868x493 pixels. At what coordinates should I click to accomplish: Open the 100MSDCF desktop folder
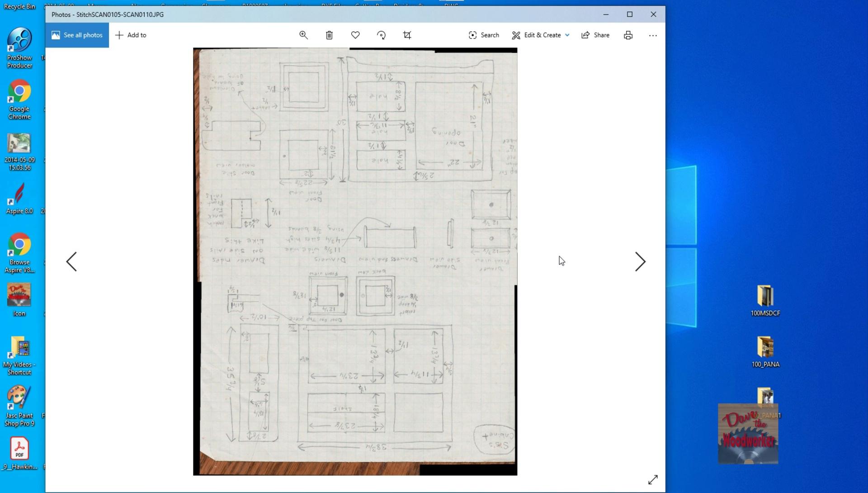765,300
